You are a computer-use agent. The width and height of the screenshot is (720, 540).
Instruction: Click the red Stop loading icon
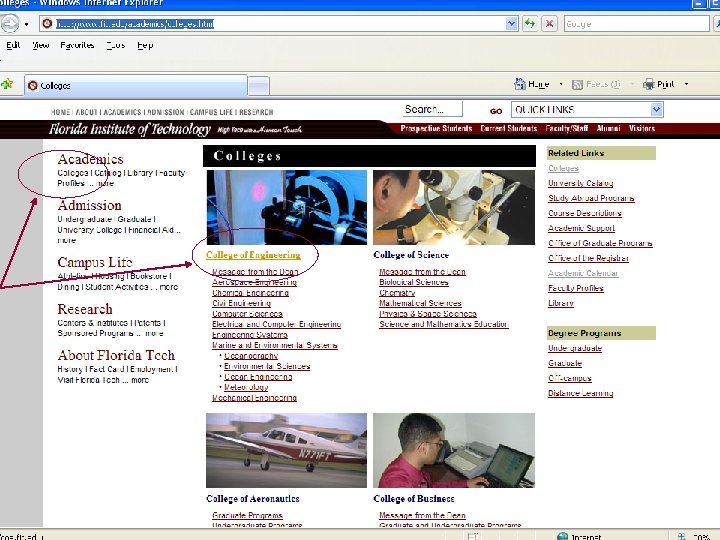coord(549,23)
